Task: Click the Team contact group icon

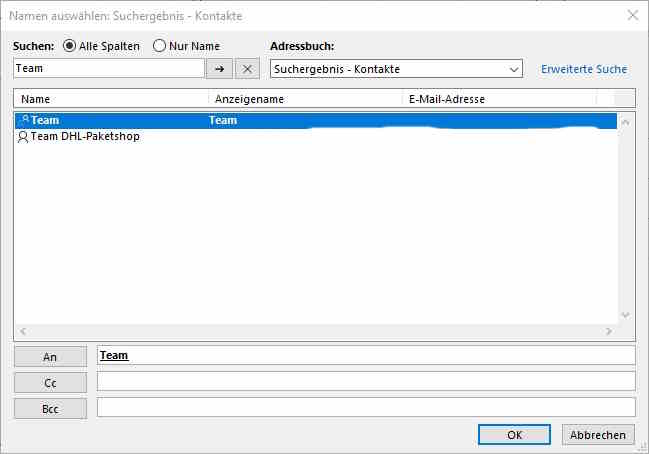Action: [23, 120]
